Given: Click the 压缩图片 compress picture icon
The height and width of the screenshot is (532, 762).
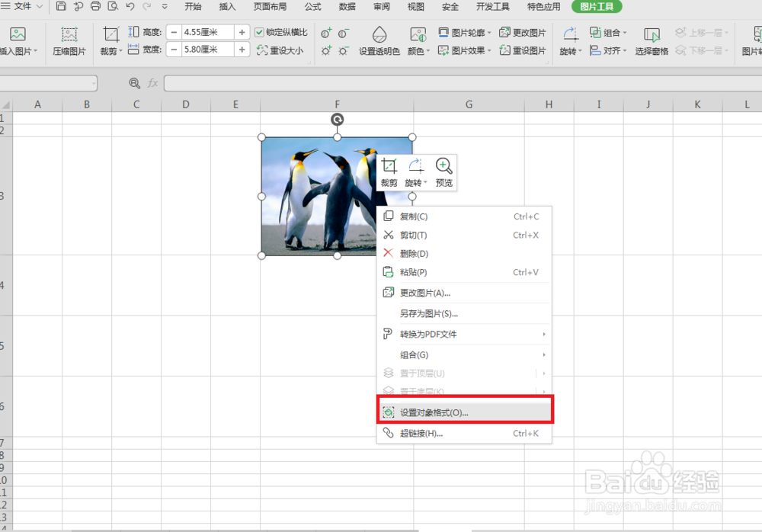Looking at the screenshot, I should (x=69, y=41).
